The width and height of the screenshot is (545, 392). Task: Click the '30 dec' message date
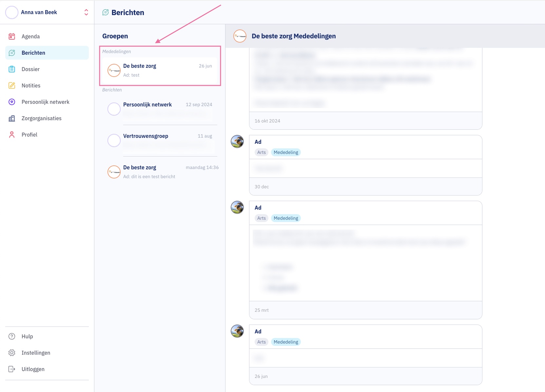point(262,187)
